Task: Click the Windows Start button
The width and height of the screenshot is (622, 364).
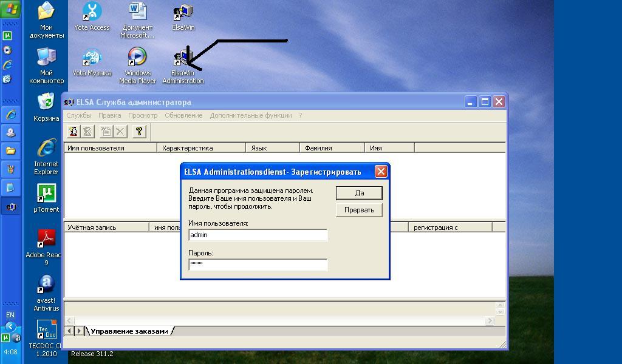Action: pos(11,10)
